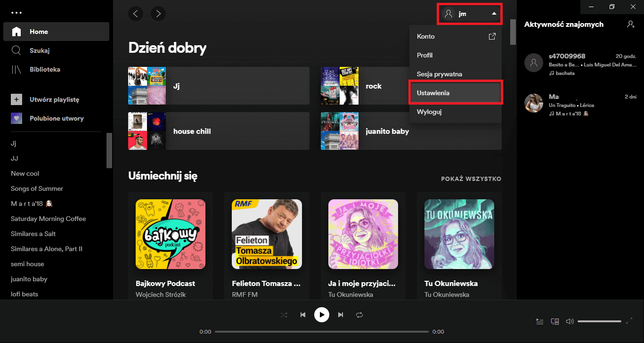Open Jj playlist tile
Screen dimensions: 644x343
pyautogui.click(x=219, y=86)
